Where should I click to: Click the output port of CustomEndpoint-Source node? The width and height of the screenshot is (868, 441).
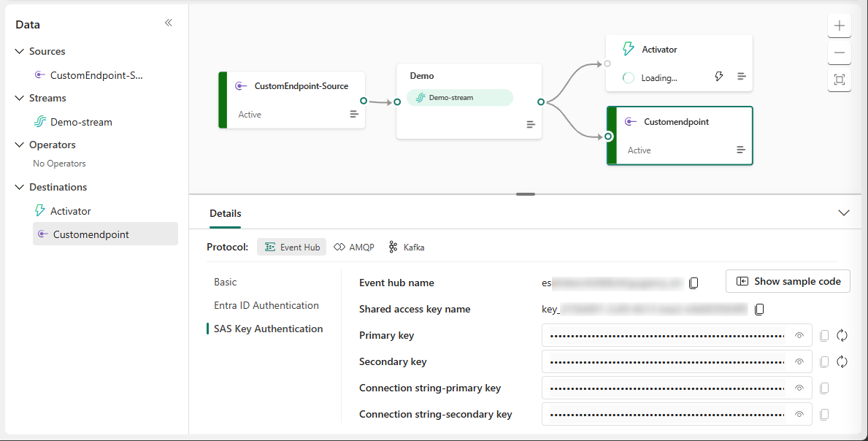coord(363,101)
